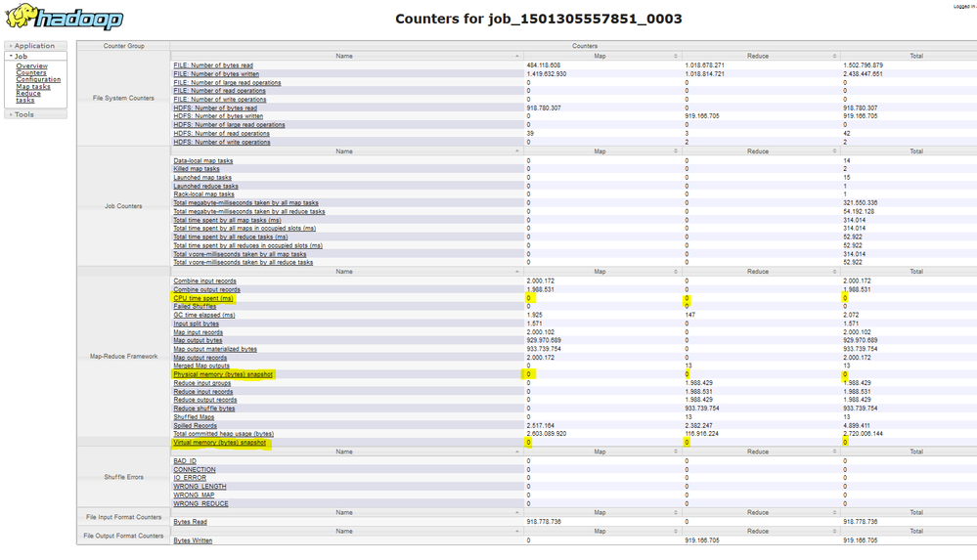977x560 pixels.
Task: Sort File System Counters by Reduce arrow
Action: click(834, 56)
